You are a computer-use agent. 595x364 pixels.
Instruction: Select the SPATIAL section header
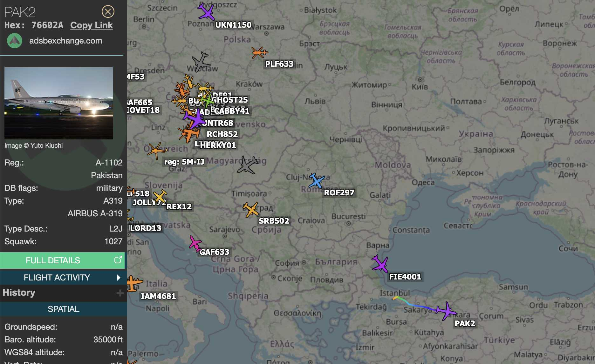(x=64, y=309)
